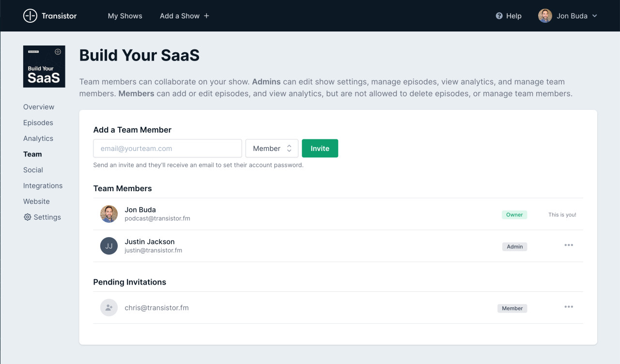Click the email address input field
620x364 pixels.
click(x=167, y=148)
